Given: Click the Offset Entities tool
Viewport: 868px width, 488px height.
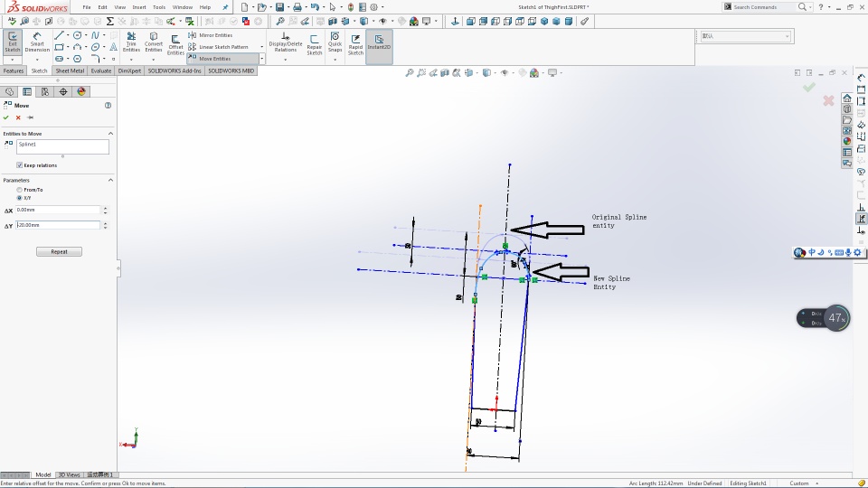Looking at the screenshot, I should [175, 44].
